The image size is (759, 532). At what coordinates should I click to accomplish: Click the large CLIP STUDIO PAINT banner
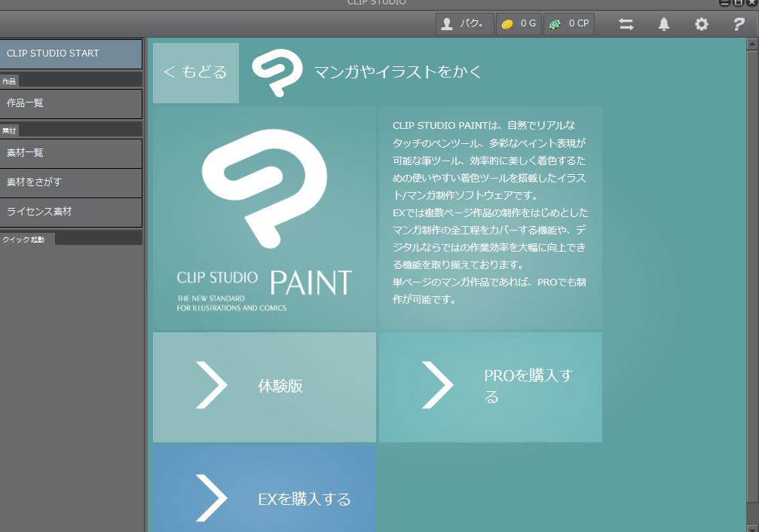(x=265, y=219)
